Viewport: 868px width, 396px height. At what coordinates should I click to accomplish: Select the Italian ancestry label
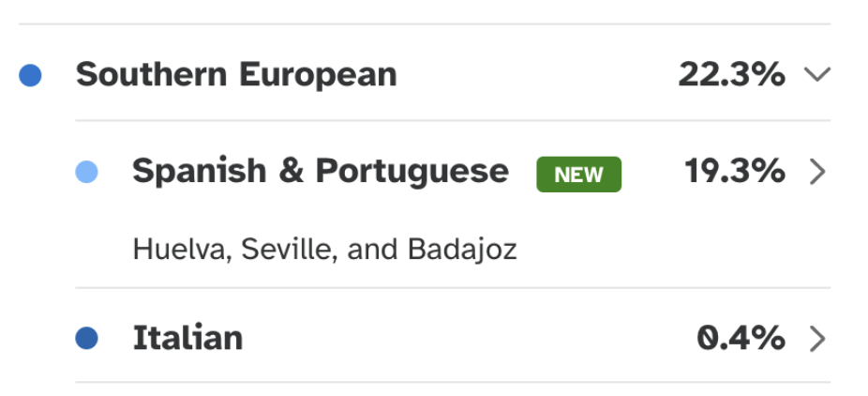coord(187,338)
